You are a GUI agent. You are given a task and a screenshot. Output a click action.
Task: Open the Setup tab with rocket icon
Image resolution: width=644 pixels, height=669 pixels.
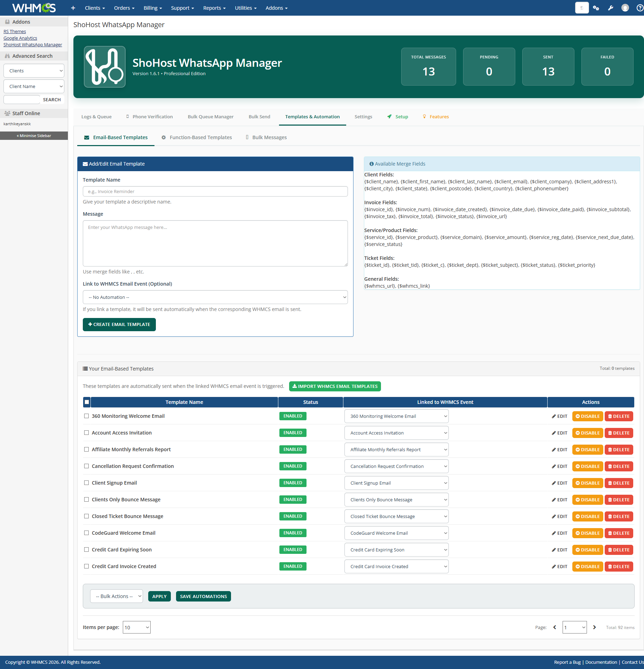click(x=398, y=117)
